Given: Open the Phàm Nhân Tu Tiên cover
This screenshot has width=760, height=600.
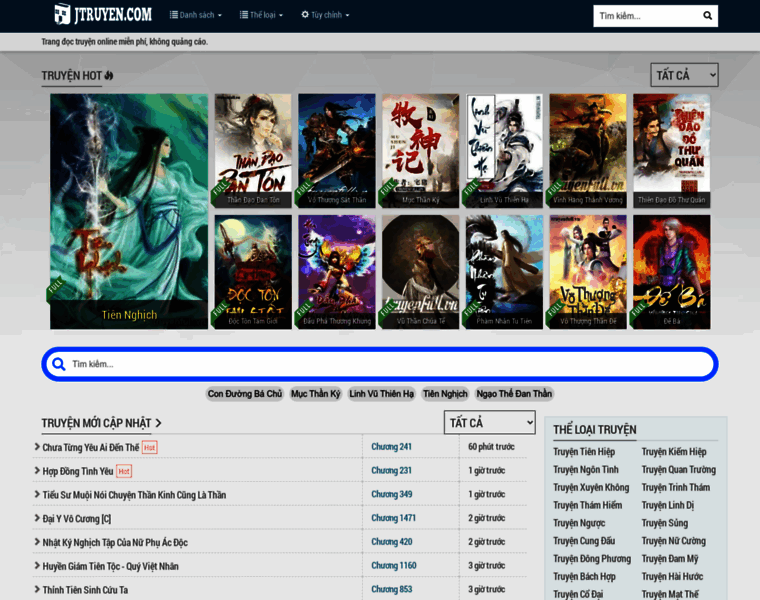Looking at the screenshot, I should pyautogui.click(x=504, y=272).
